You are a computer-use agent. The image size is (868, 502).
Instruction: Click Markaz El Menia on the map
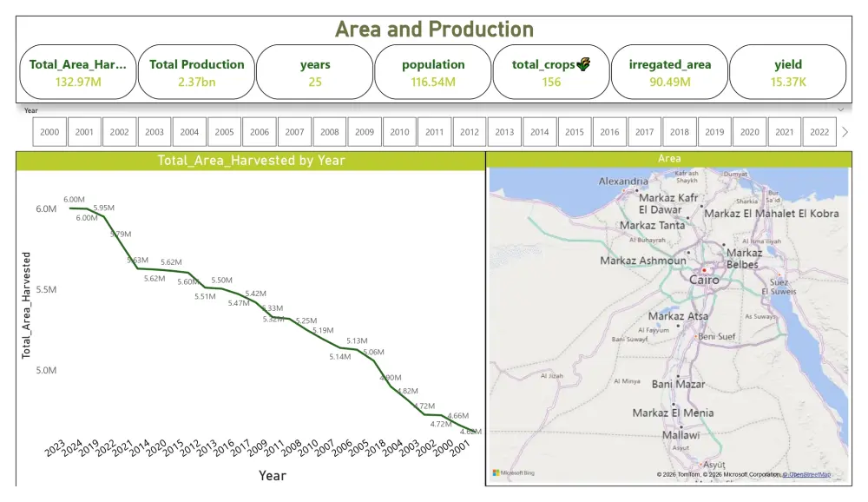pos(674,413)
